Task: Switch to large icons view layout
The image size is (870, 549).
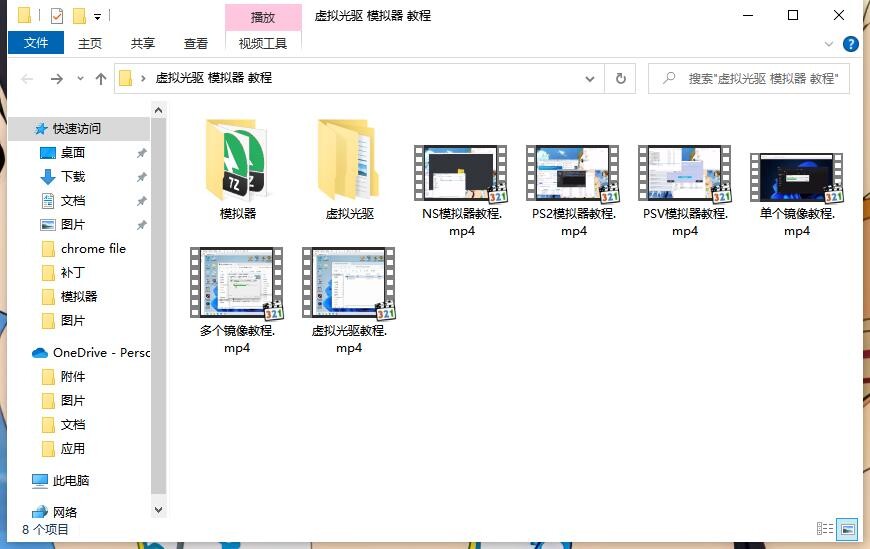Action: point(847,529)
